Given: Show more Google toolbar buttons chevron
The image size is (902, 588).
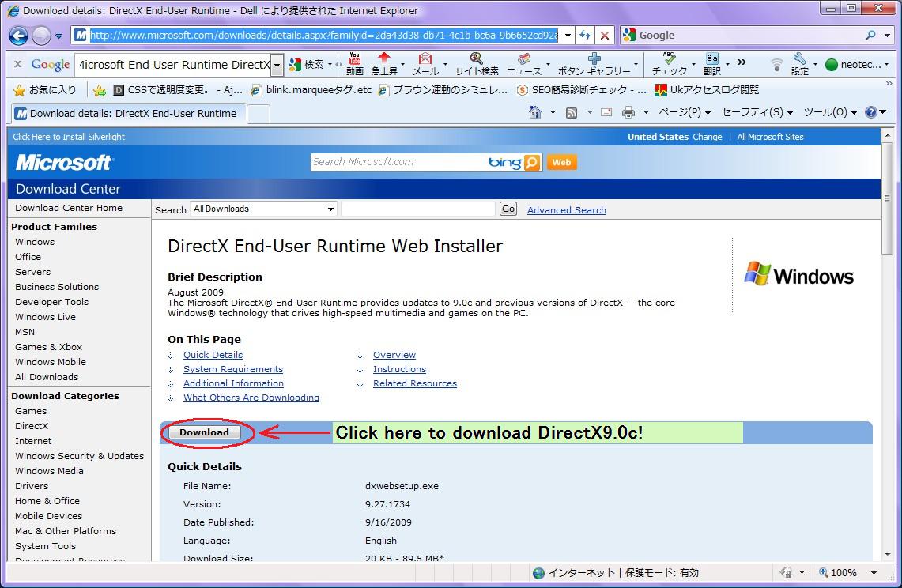Looking at the screenshot, I should (x=742, y=62).
